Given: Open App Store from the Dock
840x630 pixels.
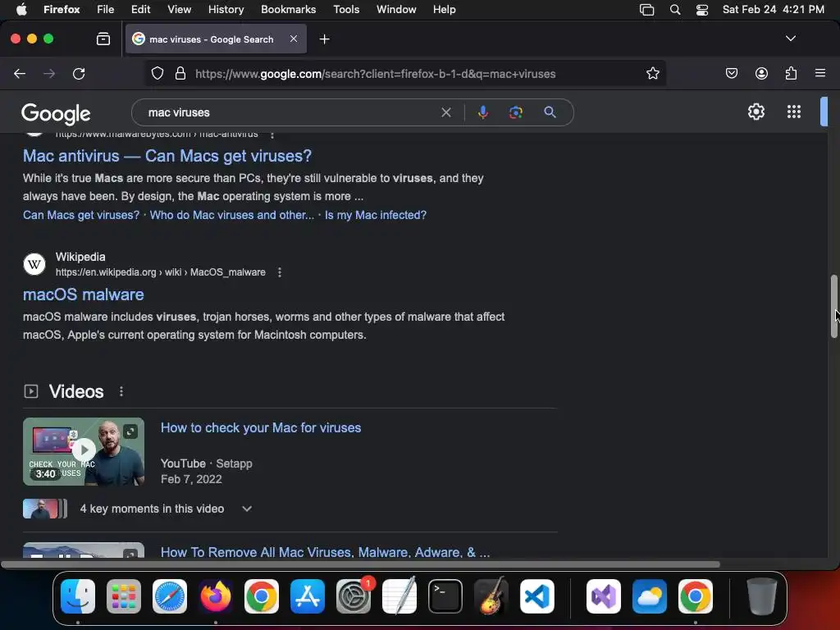Looking at the screenshot, I should [308, 596].
